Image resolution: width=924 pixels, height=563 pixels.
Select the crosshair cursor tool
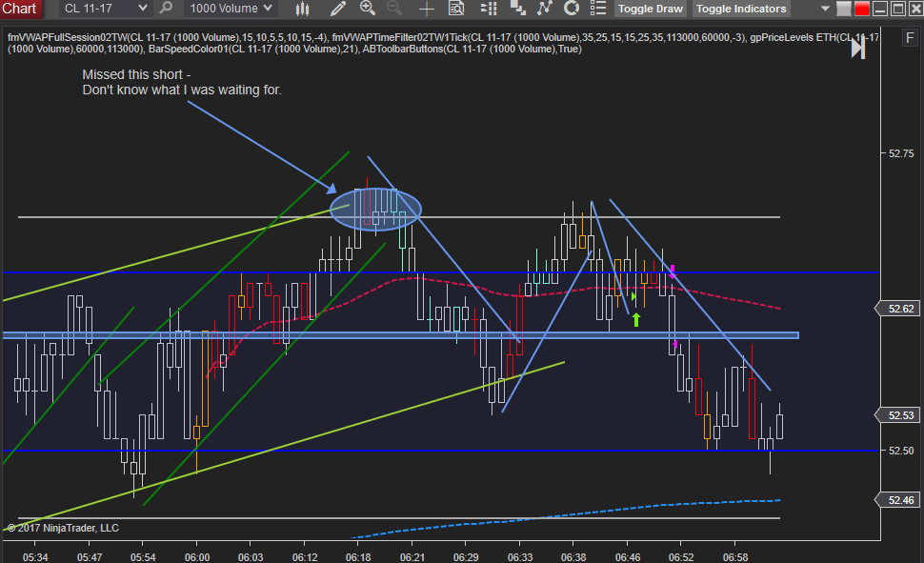coord(426,9)
